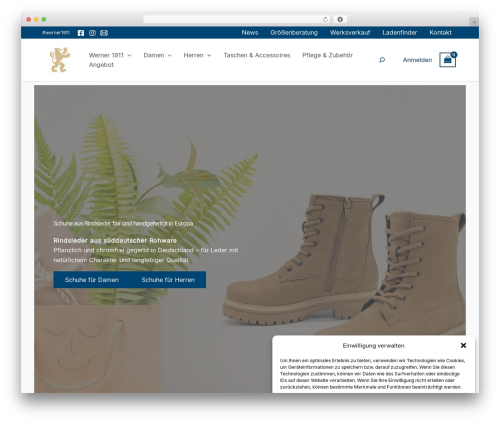Go to the News page
This screenshot has height=423, width=500.
250,33
